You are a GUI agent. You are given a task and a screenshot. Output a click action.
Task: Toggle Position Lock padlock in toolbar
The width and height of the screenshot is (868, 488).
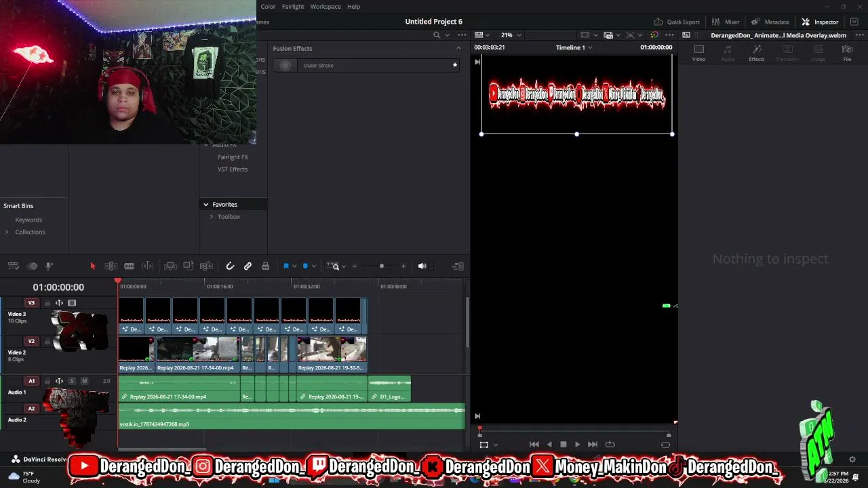(265, 266)
